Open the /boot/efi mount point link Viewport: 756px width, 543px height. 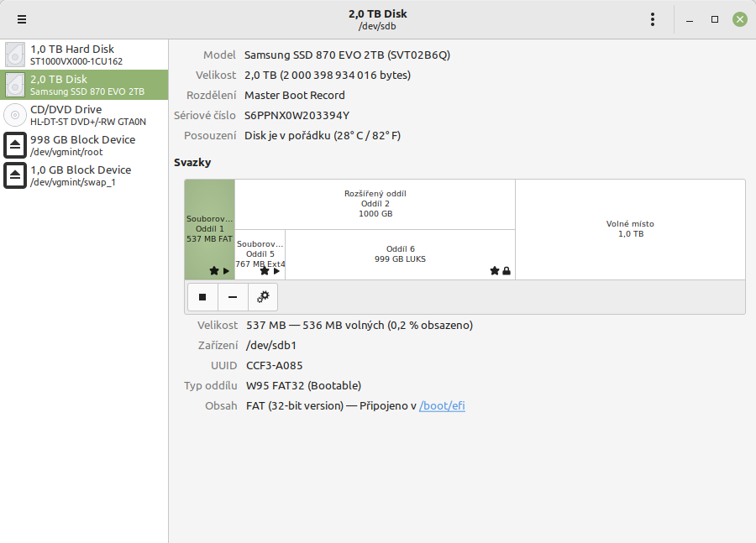[x=442, y=406]
